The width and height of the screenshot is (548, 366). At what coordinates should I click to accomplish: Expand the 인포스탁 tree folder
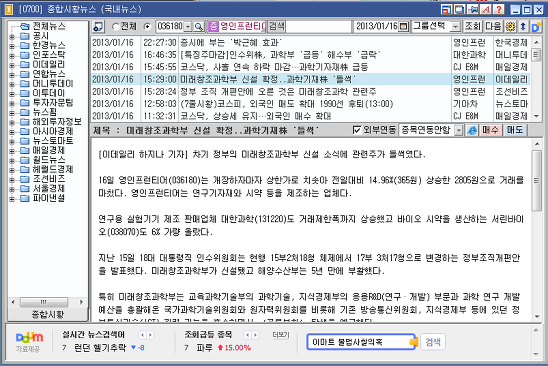click(x=12, y=55)
